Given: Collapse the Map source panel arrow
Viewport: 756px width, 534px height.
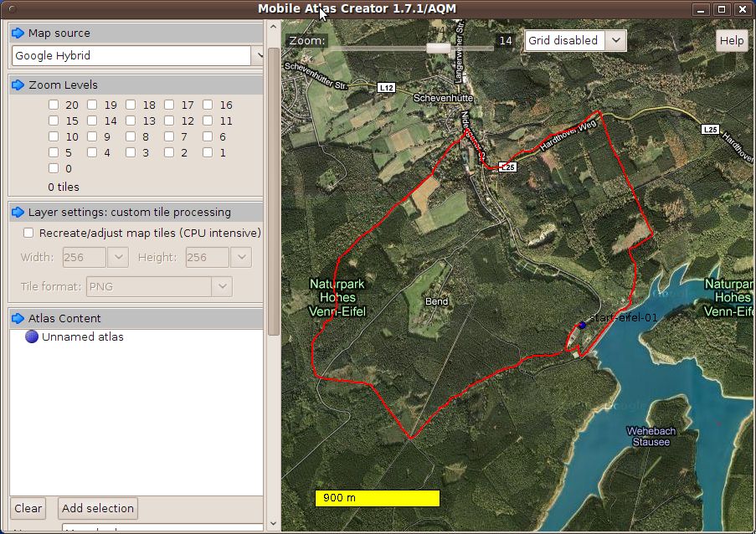Looking at the screenshot, I should click(x=18, y=33).
